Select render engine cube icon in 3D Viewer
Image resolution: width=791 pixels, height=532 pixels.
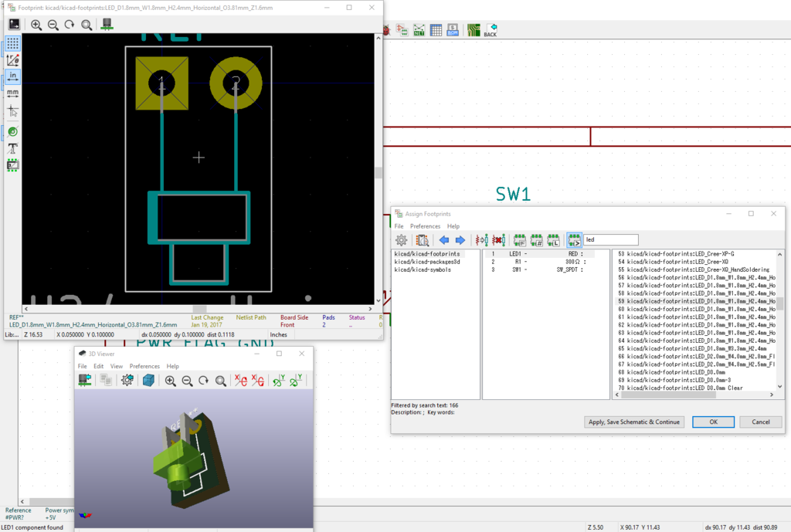[148, 380]
